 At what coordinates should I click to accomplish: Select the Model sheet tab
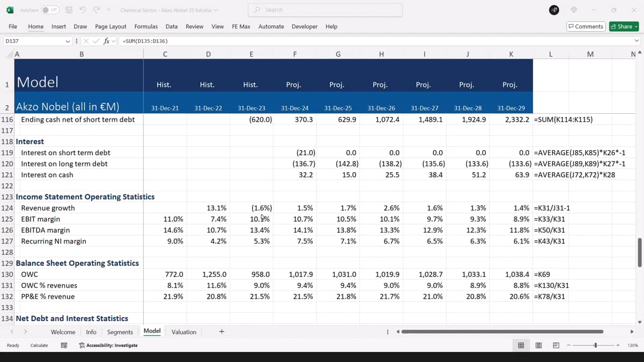[152, 331]
